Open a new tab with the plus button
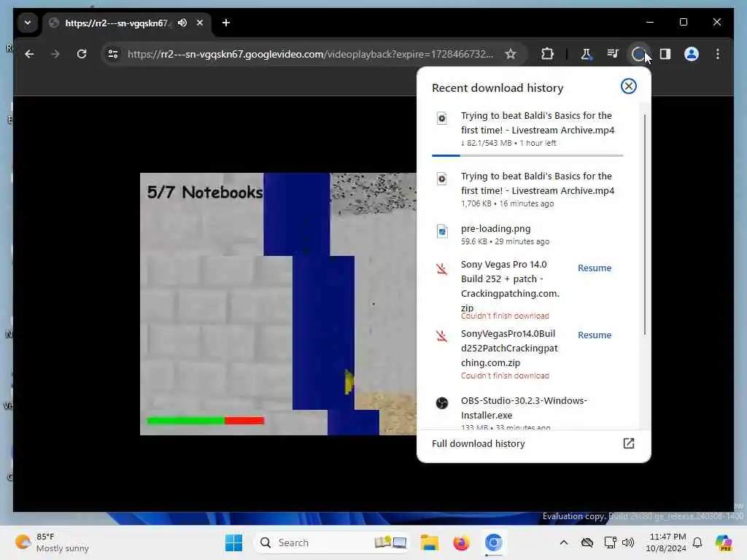The image size is (747, 560). click(226, 23)
